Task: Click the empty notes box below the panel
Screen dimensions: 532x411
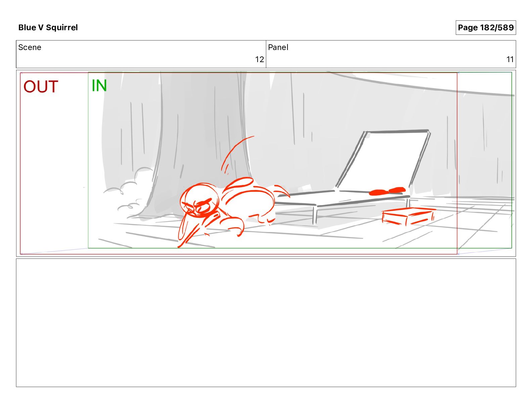Action: tap(266, 323)
